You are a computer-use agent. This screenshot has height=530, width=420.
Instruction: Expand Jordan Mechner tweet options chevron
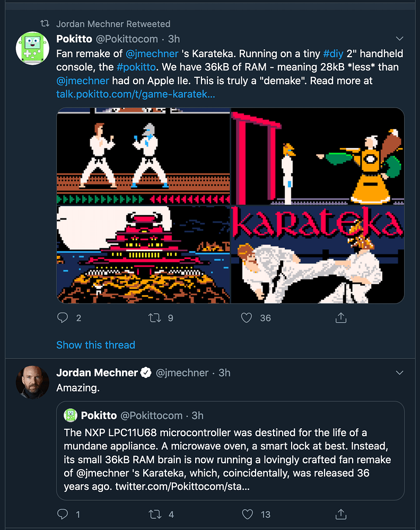[x=400, y=373]
